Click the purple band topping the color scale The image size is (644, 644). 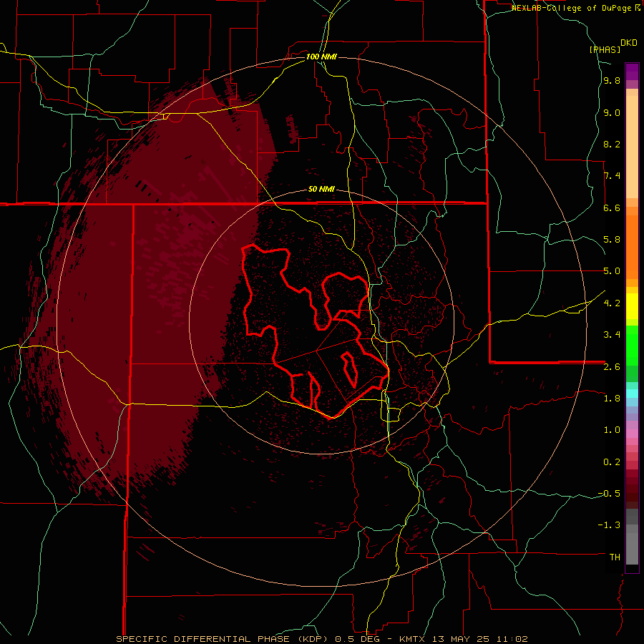click(x=632, y=72)
